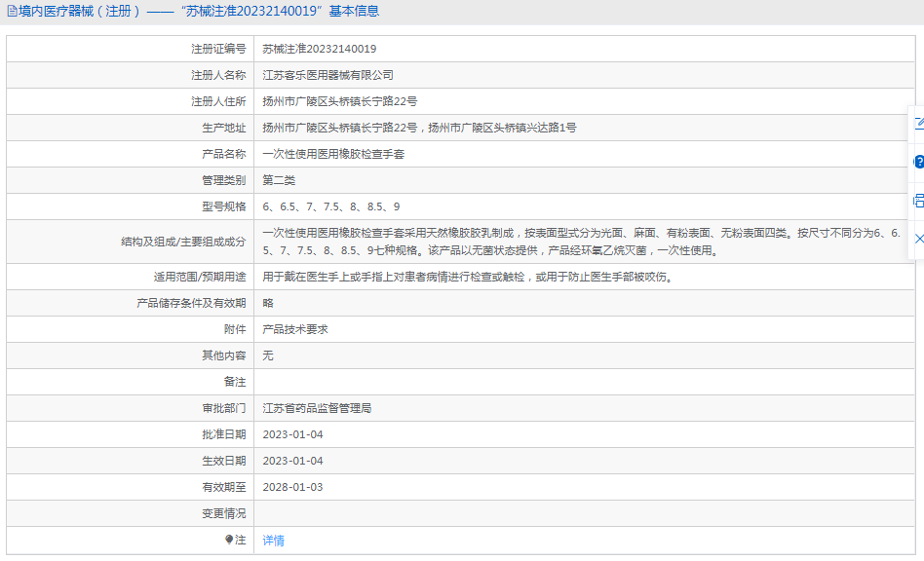Screen dimensions: 924x561
Task: Click the lightbulb icon beside 注
Action: pyautogui.click(x=229, y=540)
